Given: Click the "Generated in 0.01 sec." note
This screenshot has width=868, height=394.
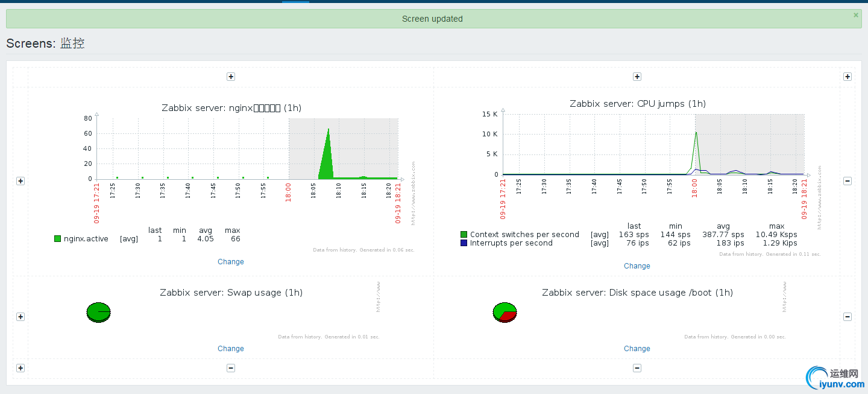Looking at the screenshot, I should (352, 337).
